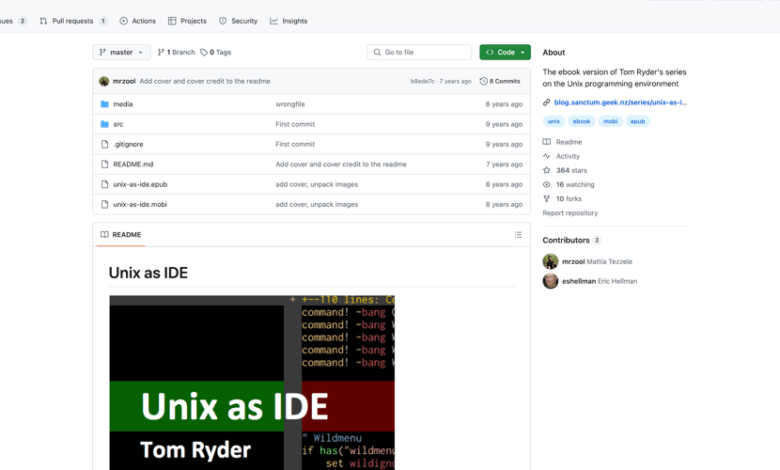780x470 pixels.
Task: Click the .gitignore file icon
Action: [104, 144]
